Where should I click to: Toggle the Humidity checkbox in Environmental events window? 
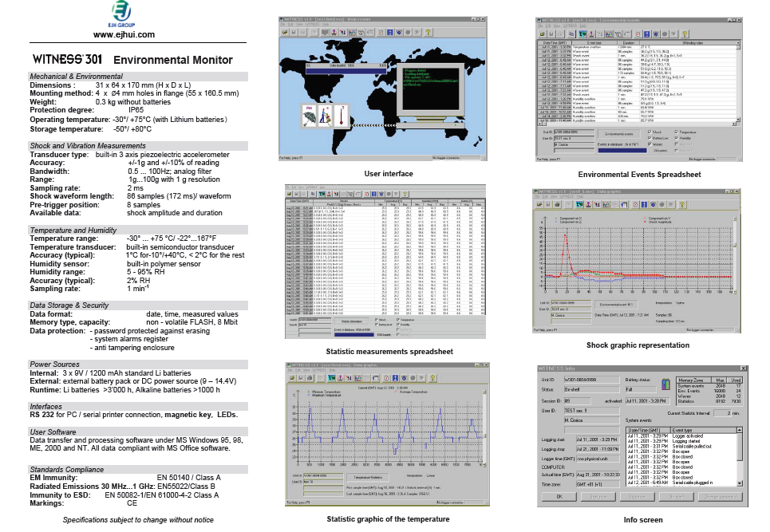(x=677, y=138)
